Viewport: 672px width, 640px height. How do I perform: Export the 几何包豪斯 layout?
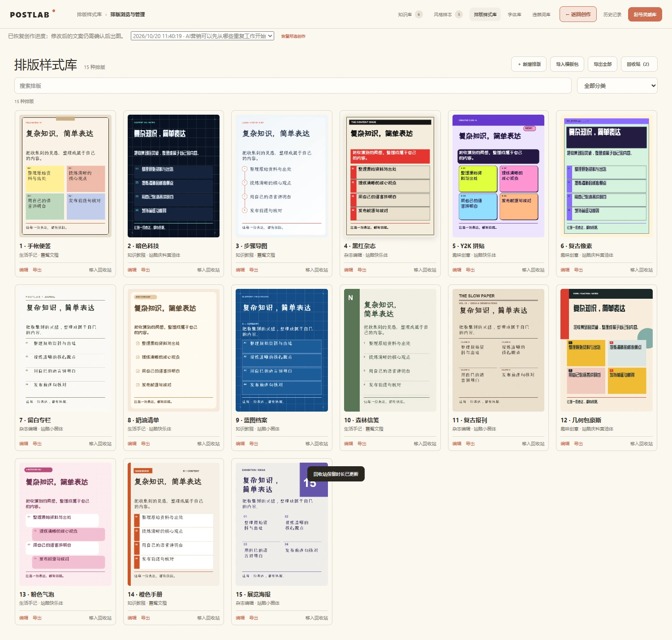(x=579, y=444)
